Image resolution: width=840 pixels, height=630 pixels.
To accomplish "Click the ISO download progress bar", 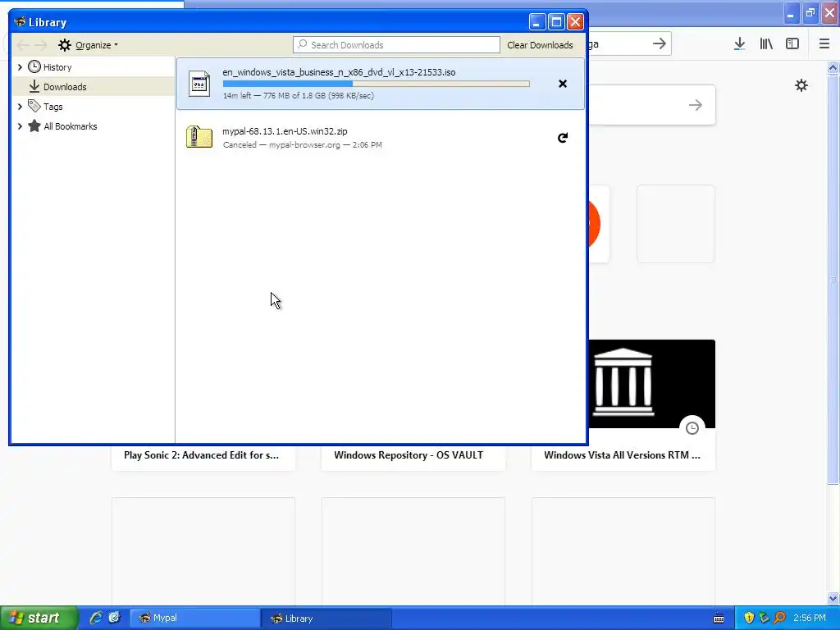I will [x=376, y=84].
